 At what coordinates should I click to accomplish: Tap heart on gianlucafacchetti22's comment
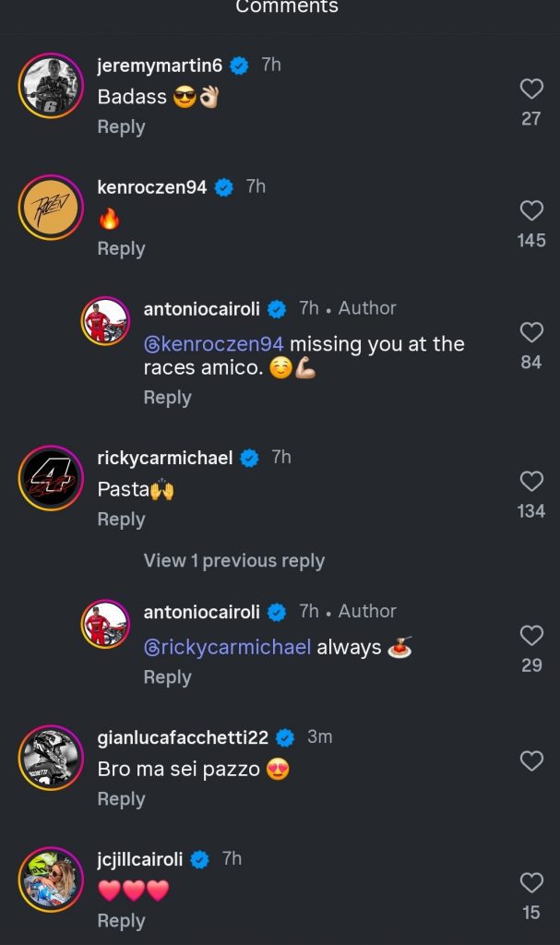point(531,761)
